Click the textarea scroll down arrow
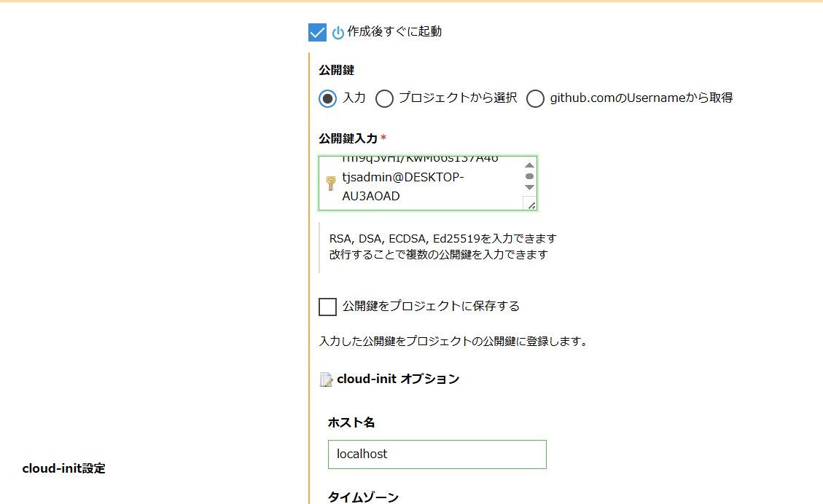 click(530, 187)
